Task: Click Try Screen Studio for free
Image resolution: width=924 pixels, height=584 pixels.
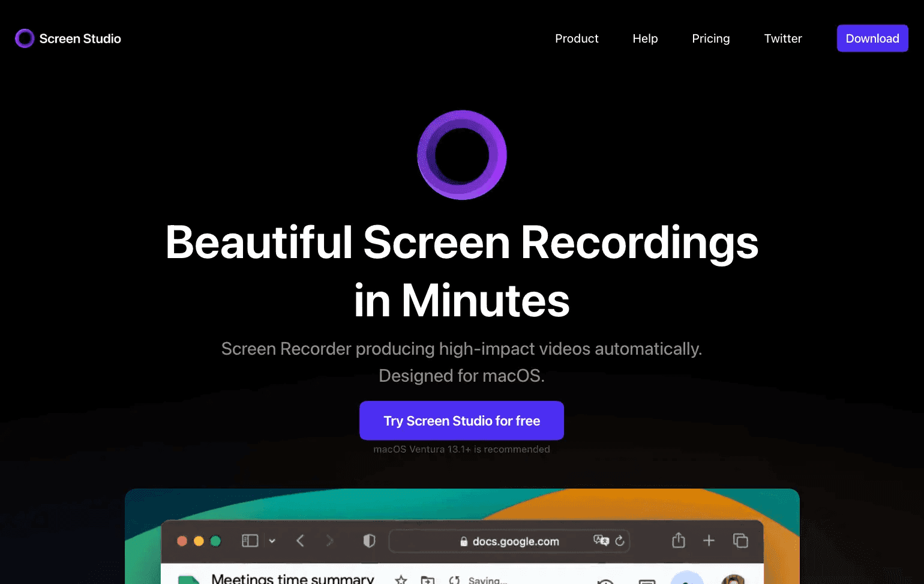Action: (x=461, y=421)
